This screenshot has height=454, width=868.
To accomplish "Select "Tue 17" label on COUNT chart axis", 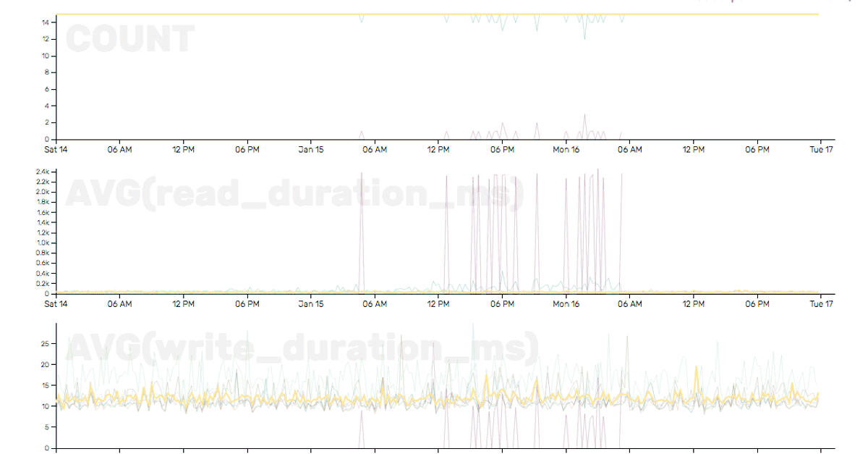I will point(821,150).
